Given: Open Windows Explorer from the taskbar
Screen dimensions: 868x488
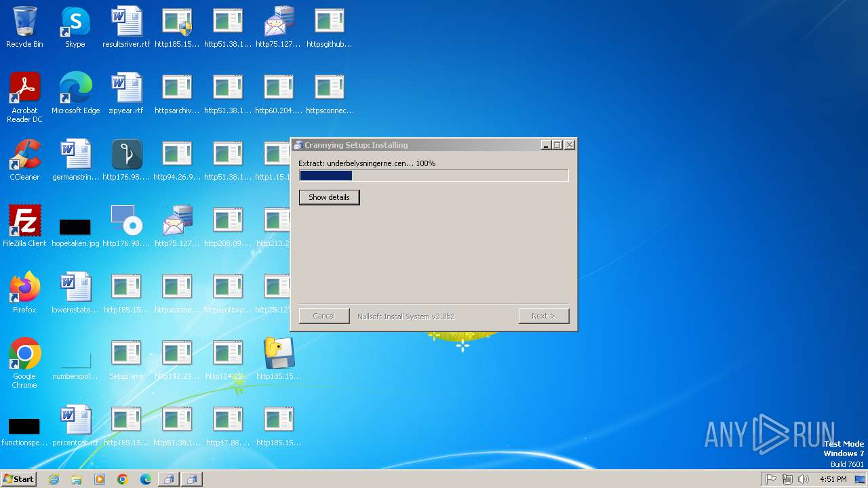Looking at the screenshot, I should coord(77,479).
